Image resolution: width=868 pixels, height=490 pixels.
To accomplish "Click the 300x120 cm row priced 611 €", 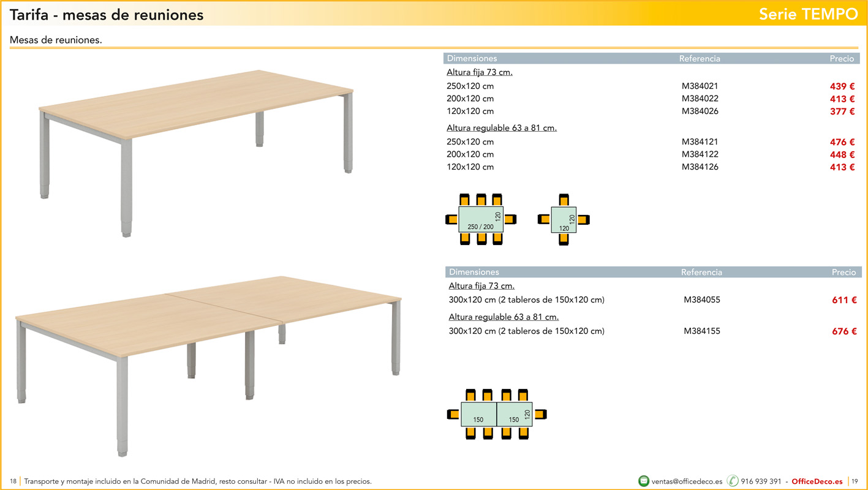I will [653, 300].
